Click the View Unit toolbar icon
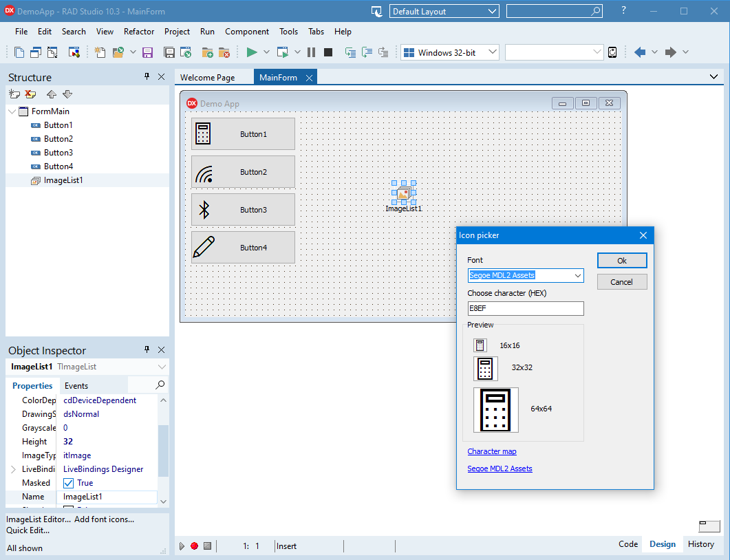 (19, 52)
